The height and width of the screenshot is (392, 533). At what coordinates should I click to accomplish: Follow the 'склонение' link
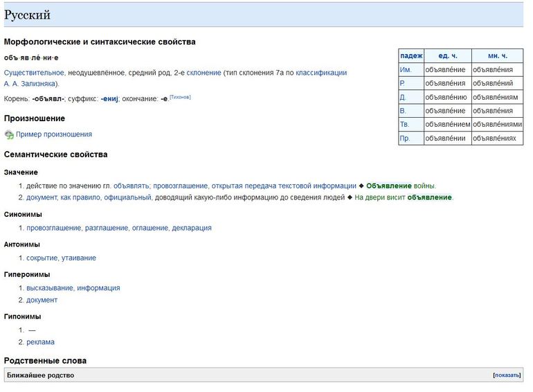coord(204,73)
